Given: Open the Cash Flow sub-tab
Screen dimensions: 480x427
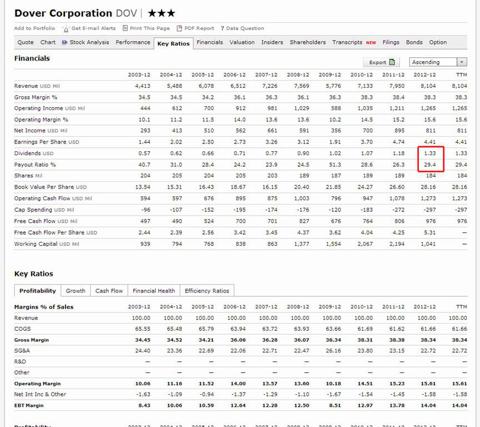Looking at the screenshot, I should [109, 291].
